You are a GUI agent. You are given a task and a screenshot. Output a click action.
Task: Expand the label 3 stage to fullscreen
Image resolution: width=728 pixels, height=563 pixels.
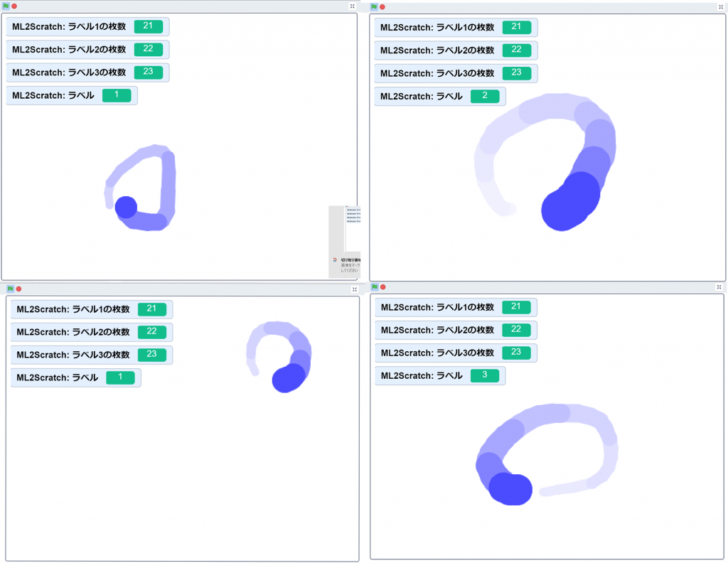pyautogui.click(x=719, y=286)
